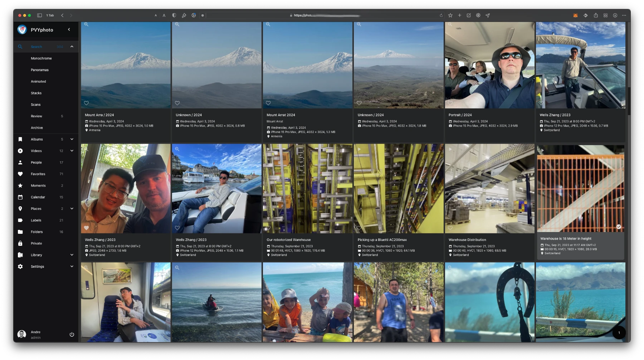This screenshot has width=644, height=360.
Task: Open new tab with plus icon
Action: point(460,15)
